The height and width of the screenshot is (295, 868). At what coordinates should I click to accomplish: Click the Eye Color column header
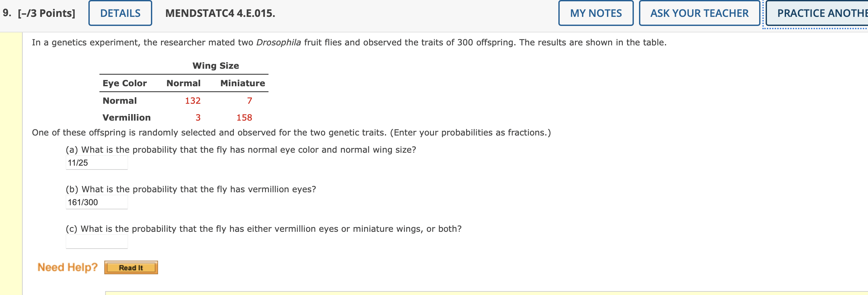[x=124, y=83]
